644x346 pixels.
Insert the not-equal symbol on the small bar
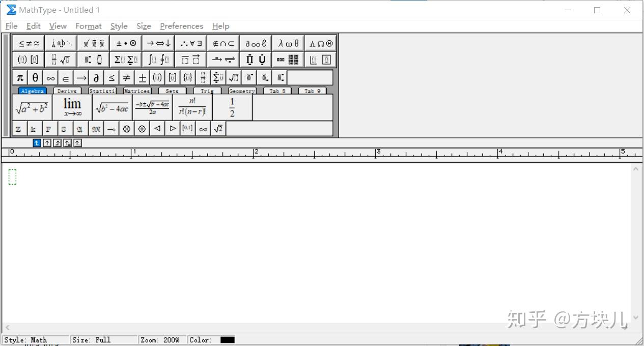coord(127,77)
